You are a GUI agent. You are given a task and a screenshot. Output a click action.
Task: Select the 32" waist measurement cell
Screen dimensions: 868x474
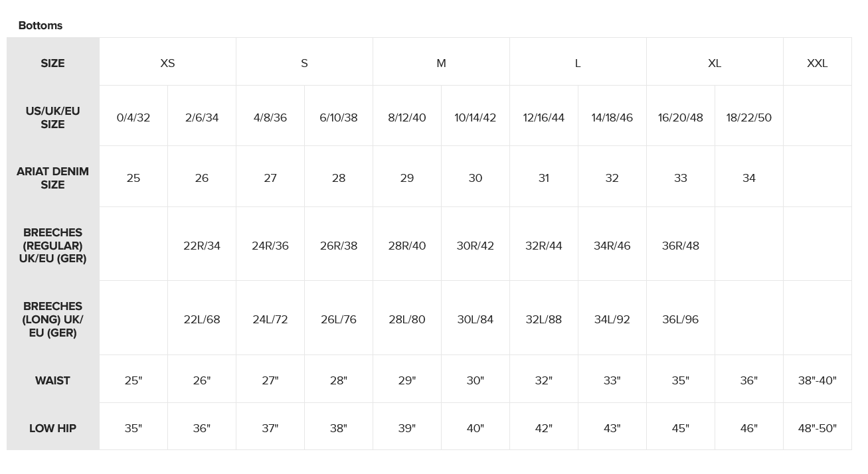(x=544, y=380)
